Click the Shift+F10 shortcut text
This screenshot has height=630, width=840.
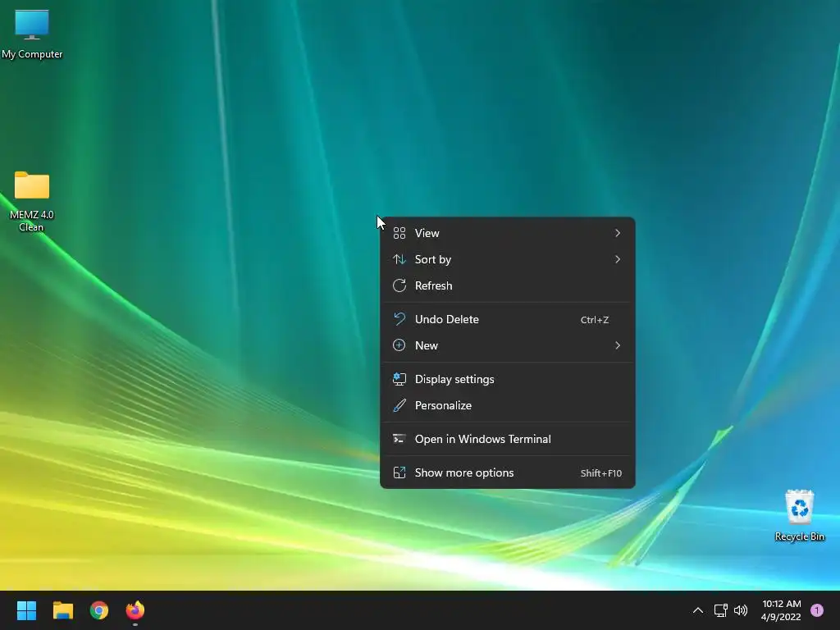point(601,473)
